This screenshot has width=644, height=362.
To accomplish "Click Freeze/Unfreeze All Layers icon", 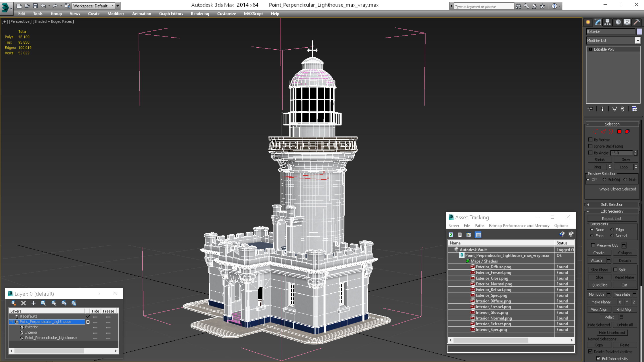I will [x=74, y=303].
